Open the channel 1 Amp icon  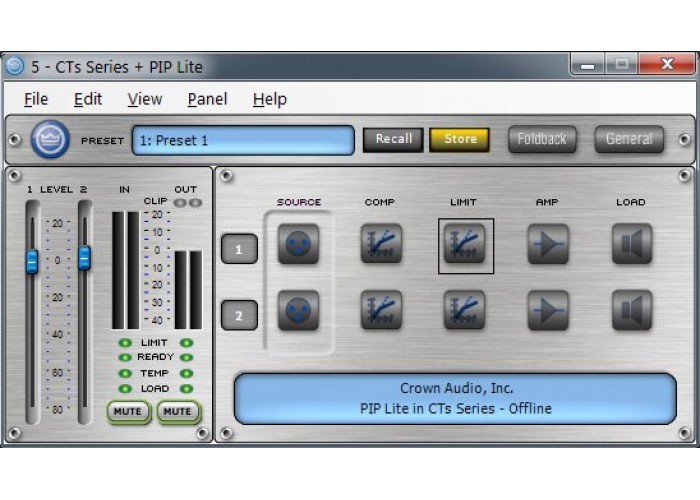coord(548,244)
